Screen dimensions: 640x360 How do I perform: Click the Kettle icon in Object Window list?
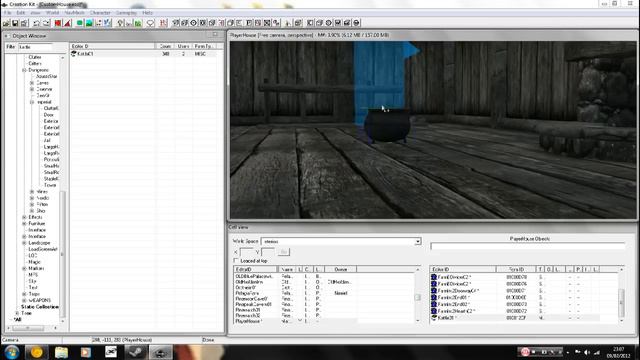74,53
